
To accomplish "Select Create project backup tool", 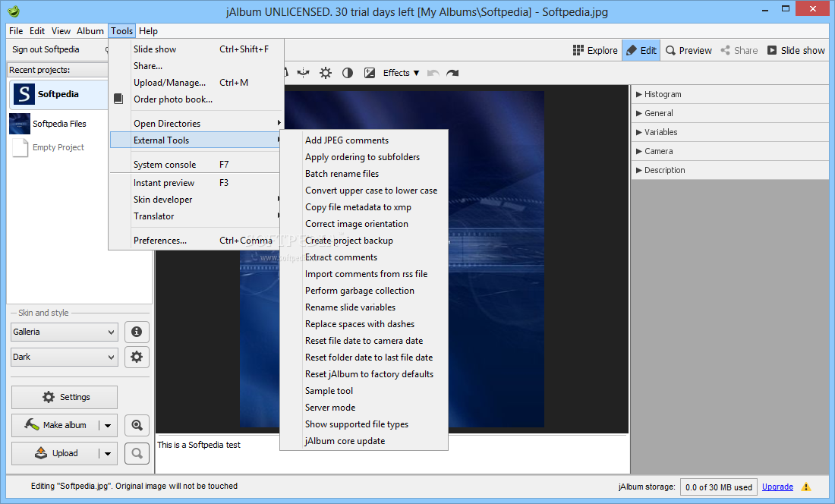I will [x=364, y=241].
